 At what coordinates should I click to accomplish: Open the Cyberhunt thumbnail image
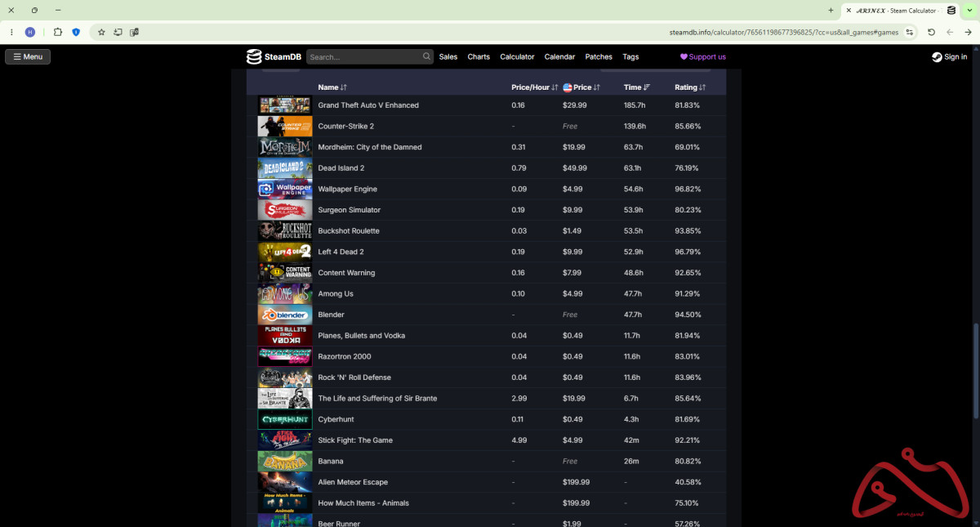[285, 419]
